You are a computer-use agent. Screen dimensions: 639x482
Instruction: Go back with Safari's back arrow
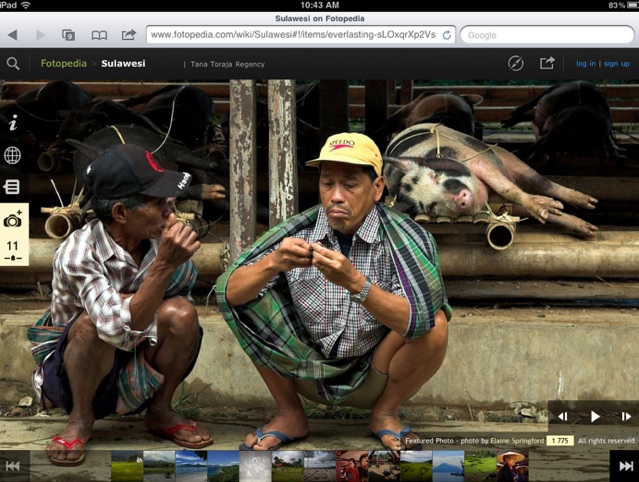click(x=13, y=35)
